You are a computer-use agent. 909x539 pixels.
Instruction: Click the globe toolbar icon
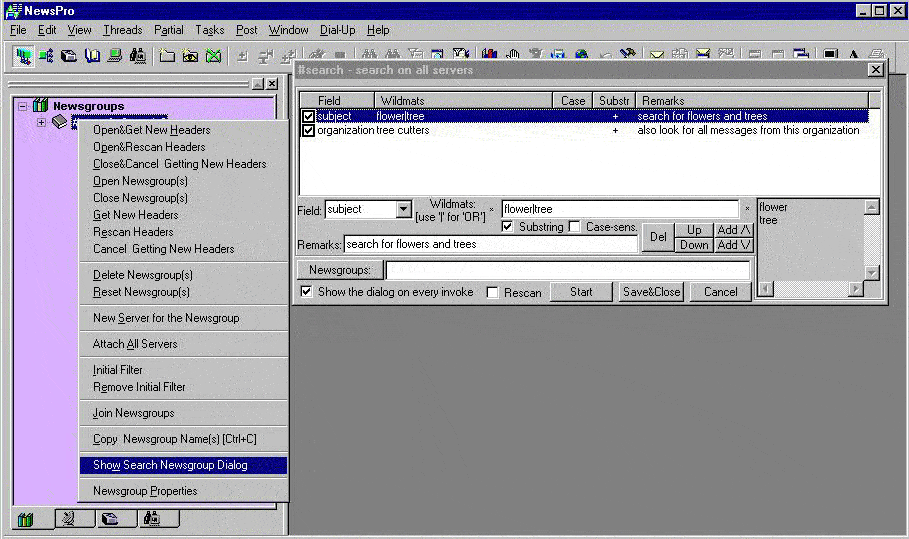point(581,54)
